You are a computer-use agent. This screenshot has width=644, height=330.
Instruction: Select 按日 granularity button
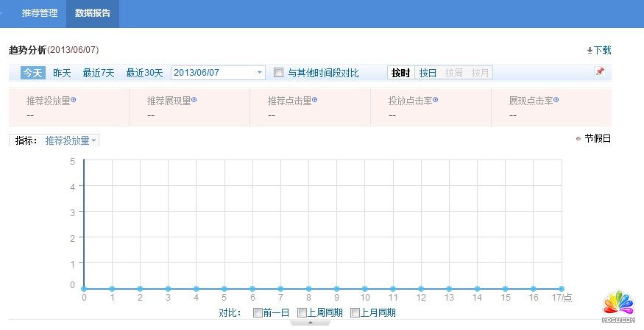pos(428,73)
